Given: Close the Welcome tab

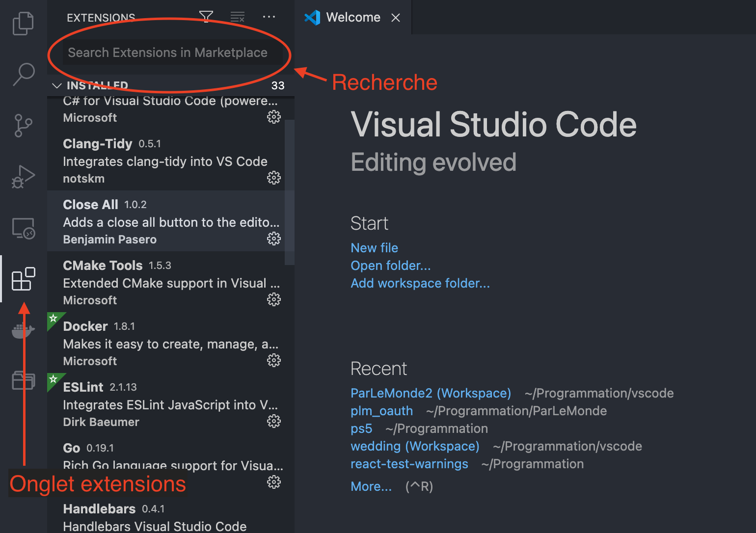Looking at the screenshot, I should pos(396,18).
